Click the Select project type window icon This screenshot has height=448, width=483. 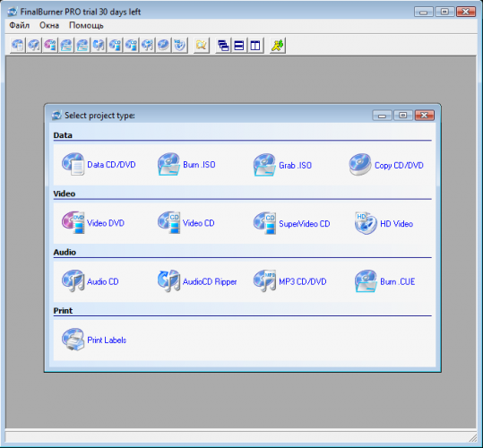(x=56, y=116)
